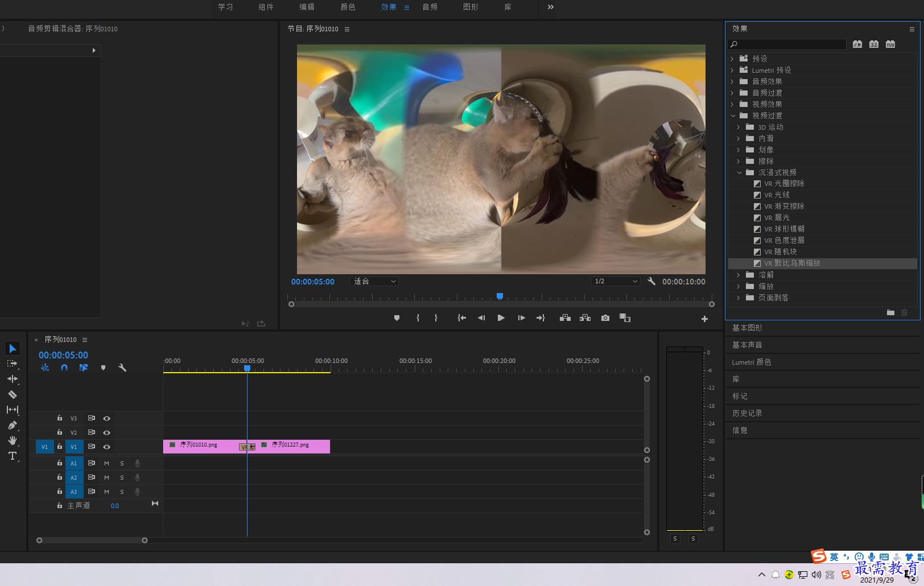Open program monitor settings wrench

click(651, 281)
